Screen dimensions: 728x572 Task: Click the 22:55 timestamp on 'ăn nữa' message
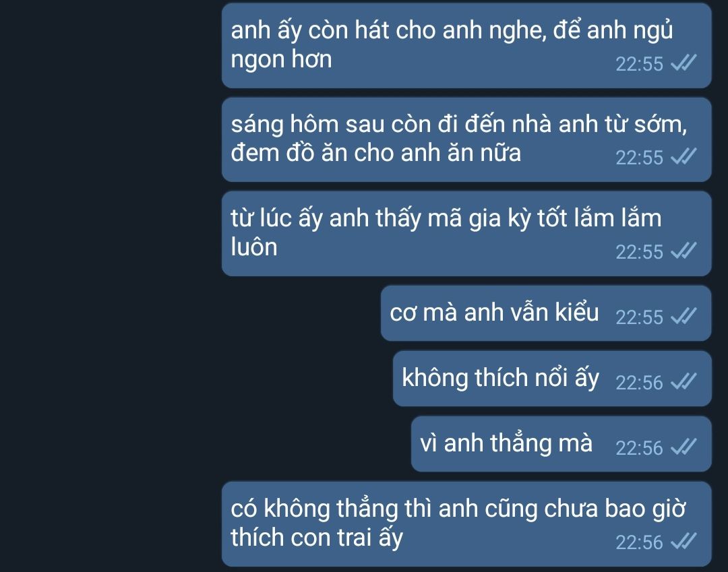[639, 158]
